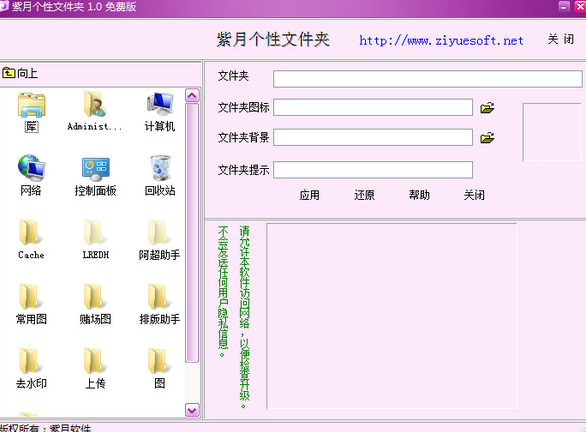Browse for a folder icon file
The image size is (586, 432).
click(487, 108)
